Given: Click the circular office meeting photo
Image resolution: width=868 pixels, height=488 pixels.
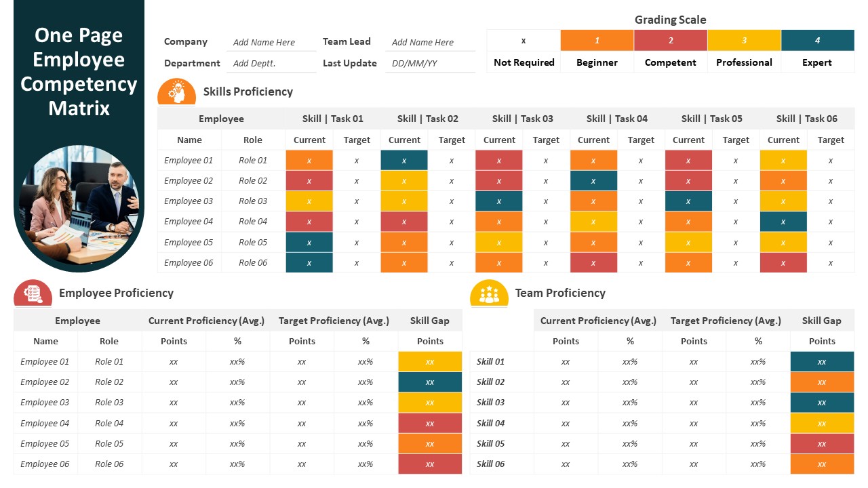Looking at the screenshot, I should (79, 208).
